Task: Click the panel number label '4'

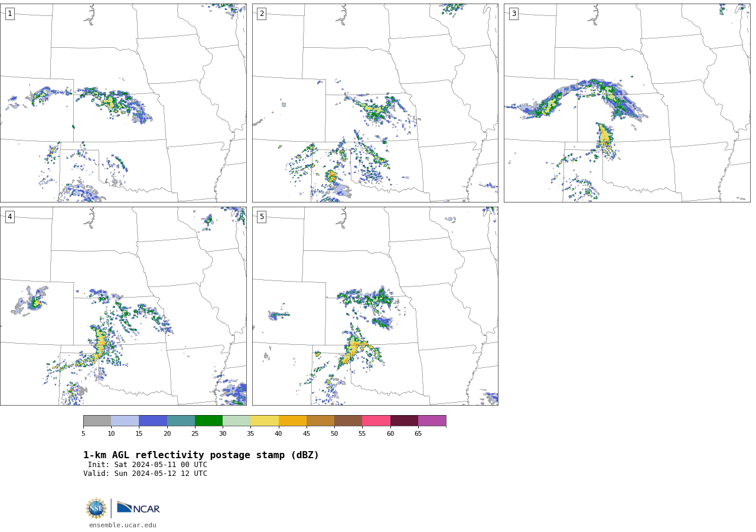Action: (x=10, y=217)
